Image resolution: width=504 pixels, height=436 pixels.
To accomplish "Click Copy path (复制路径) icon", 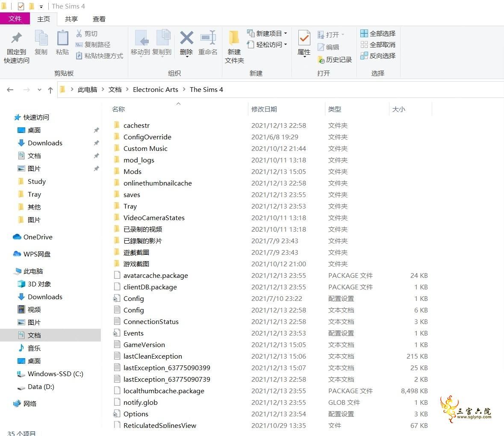I will [79, 44].
